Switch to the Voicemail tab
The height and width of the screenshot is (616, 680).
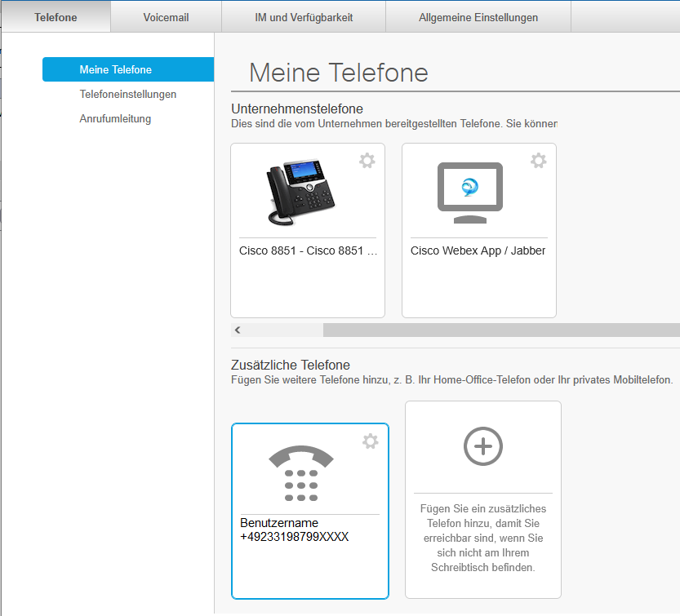pyautogui.click(x=166, y=17)
